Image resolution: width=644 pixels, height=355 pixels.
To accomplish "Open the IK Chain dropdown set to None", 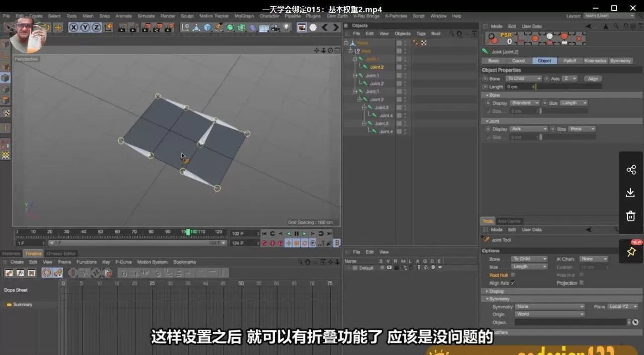I will [x=594, y=259].
